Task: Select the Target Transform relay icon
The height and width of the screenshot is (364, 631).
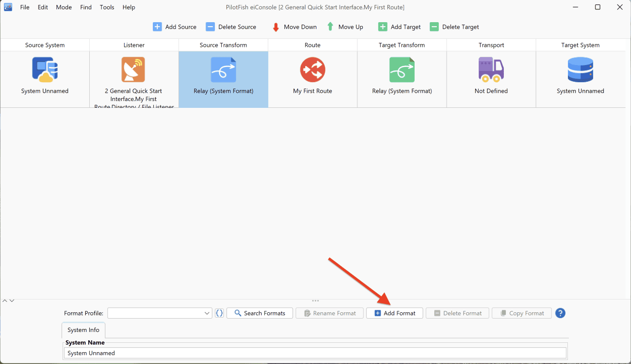Action: pyautogui.click(x=402, y=69)
